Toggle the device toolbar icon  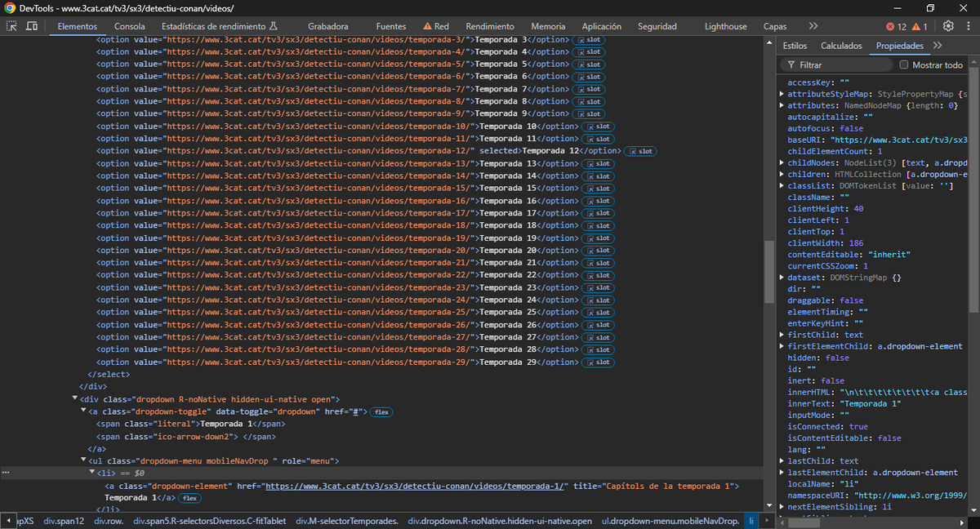[32, 26]
